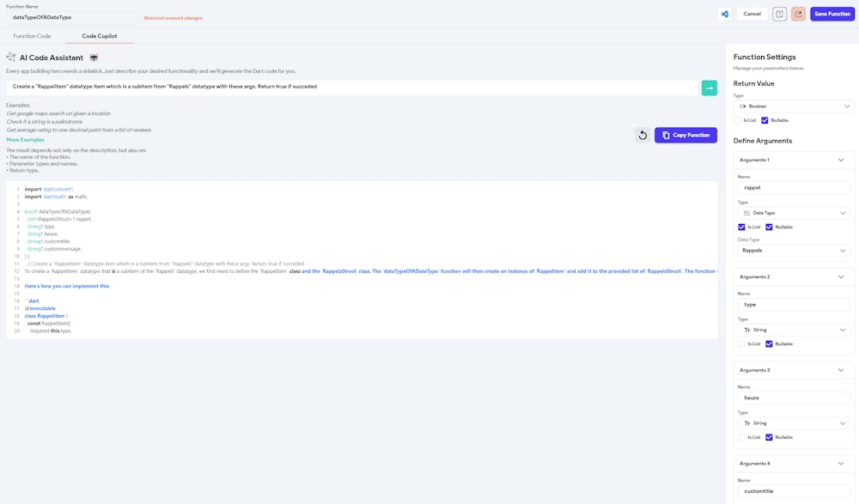Click example 'Check if a string is a palindrome'
Viewport: 859px width, 504px height.
[x=45, y=122]
